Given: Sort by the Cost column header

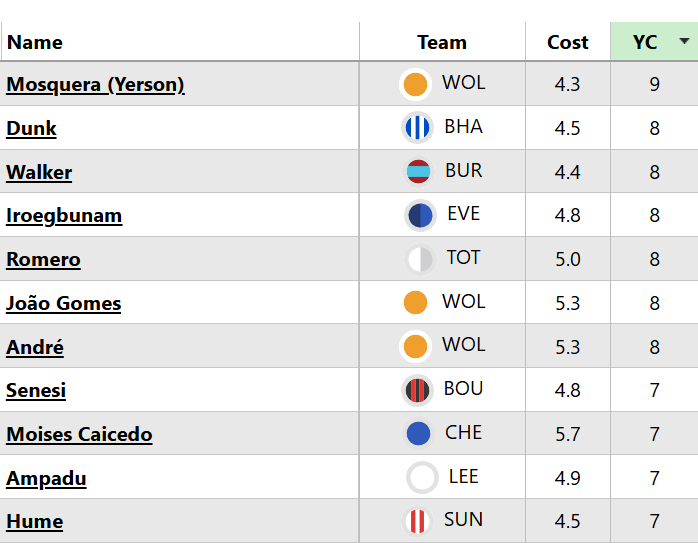Looking at the screenshot, I should click(x=567, y=42).
